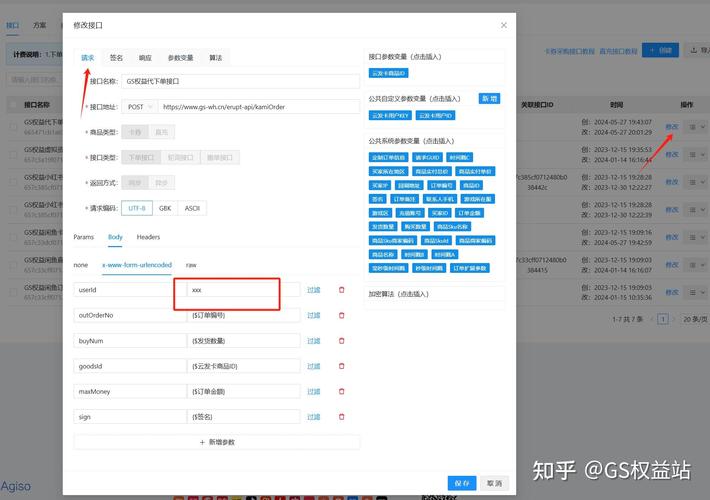Close the 修改接口 dialog with X
The width and height of the screenshot is (710, 500).
[x=503, y=24]
